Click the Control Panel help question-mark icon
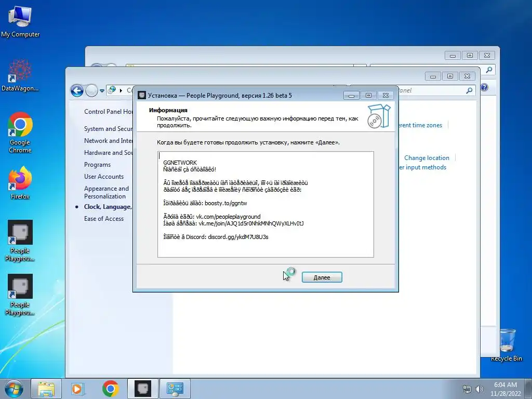The image size is (532, 399). [x=484, y=87]
